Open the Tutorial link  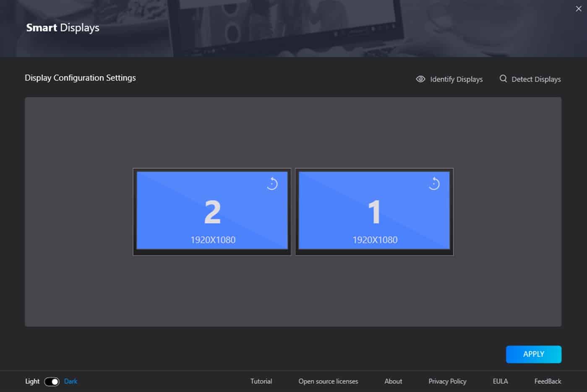[261, 381]
